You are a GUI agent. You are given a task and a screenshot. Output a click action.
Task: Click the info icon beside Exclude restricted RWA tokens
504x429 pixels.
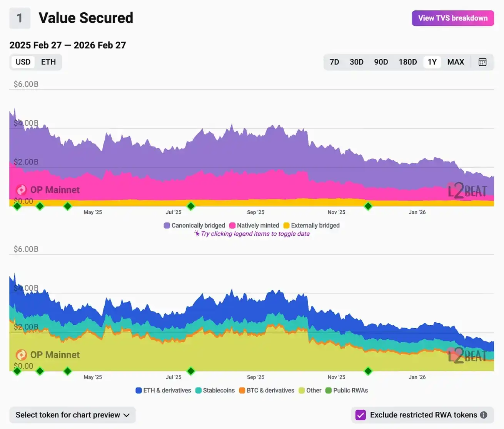pyautogui.click(x=484, y=415)
